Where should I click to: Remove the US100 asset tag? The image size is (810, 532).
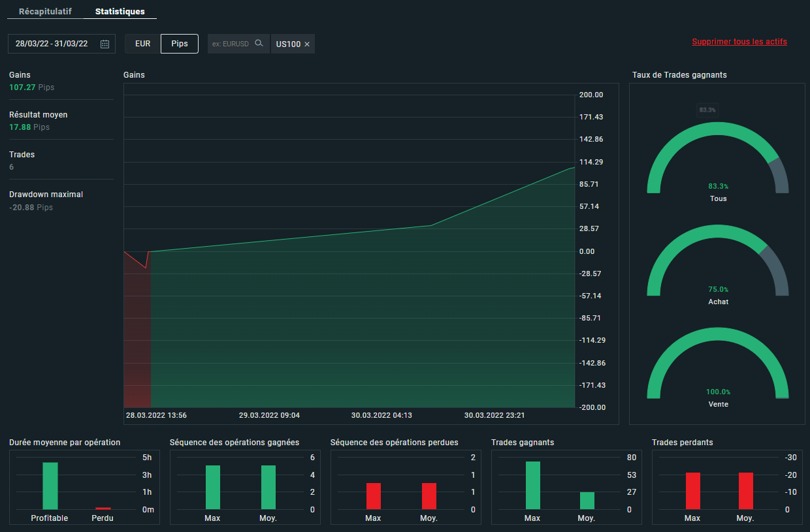click(307, 44)
